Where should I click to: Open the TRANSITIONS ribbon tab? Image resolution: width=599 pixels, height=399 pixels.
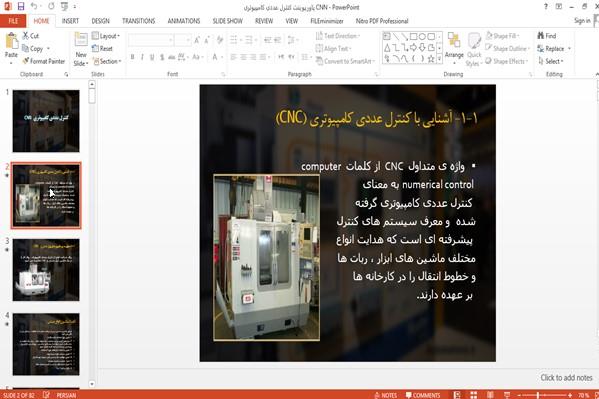click(x=138, y=21)
